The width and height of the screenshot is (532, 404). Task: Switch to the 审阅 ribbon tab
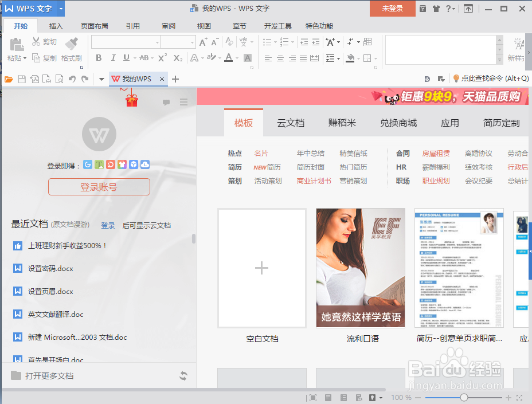169,26
